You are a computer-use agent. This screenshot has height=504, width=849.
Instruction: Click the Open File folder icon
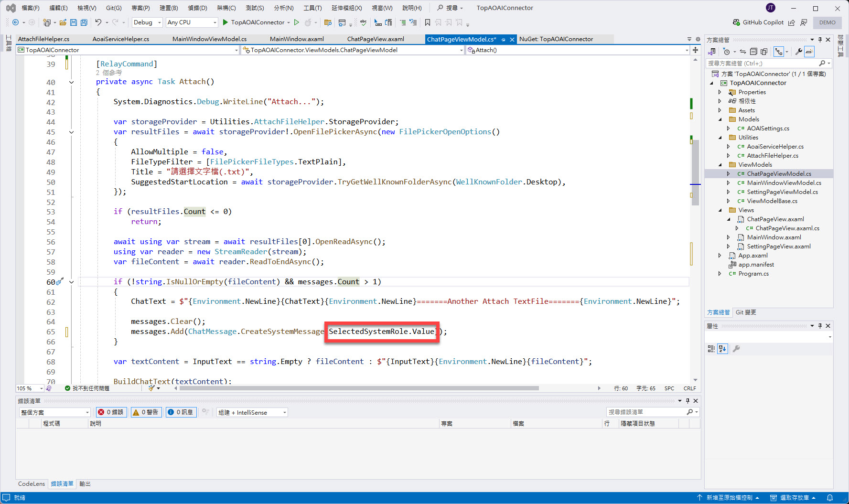tap(63, 22)
